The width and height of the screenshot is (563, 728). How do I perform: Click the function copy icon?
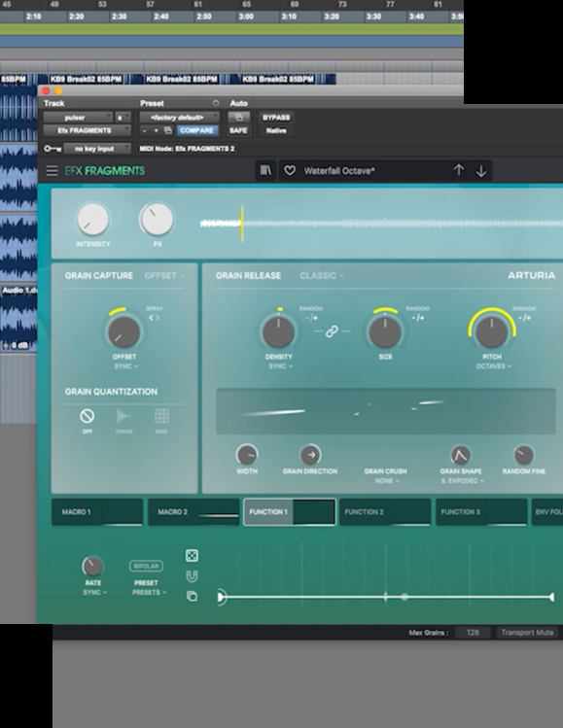click(x=192, y=596)
